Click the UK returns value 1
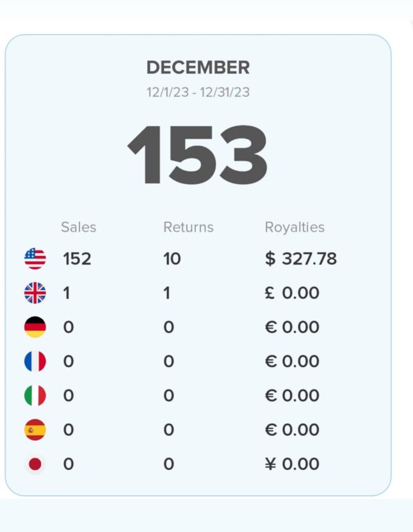Viewport: 413px width, 532px height. 167,293
